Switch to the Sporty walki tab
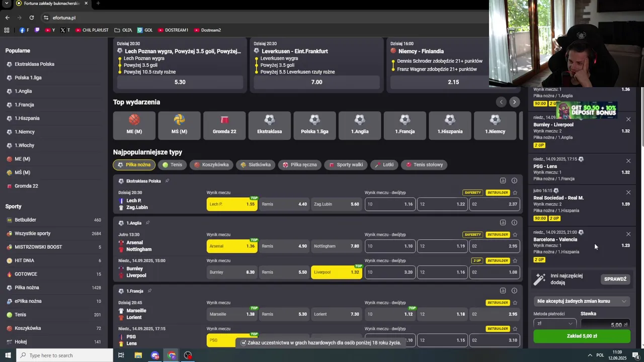The height and width of the screenshot is (362, 644). [x=346, y=165]
